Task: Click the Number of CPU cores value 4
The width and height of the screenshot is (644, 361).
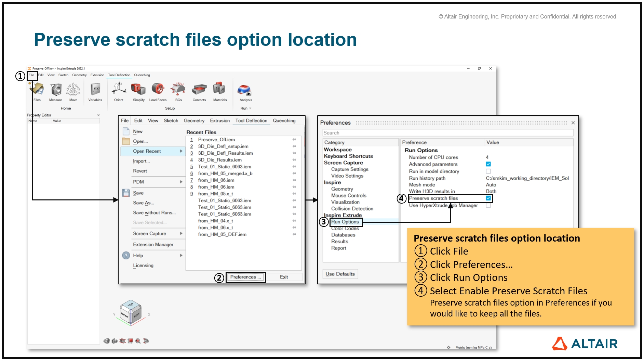Action: 487,157
